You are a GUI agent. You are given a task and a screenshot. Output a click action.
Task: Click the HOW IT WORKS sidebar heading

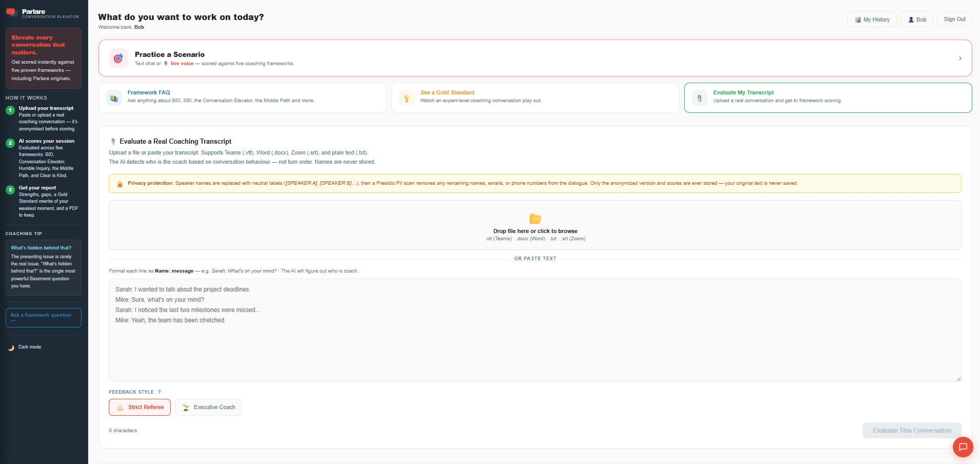click(x=26, y=98)
